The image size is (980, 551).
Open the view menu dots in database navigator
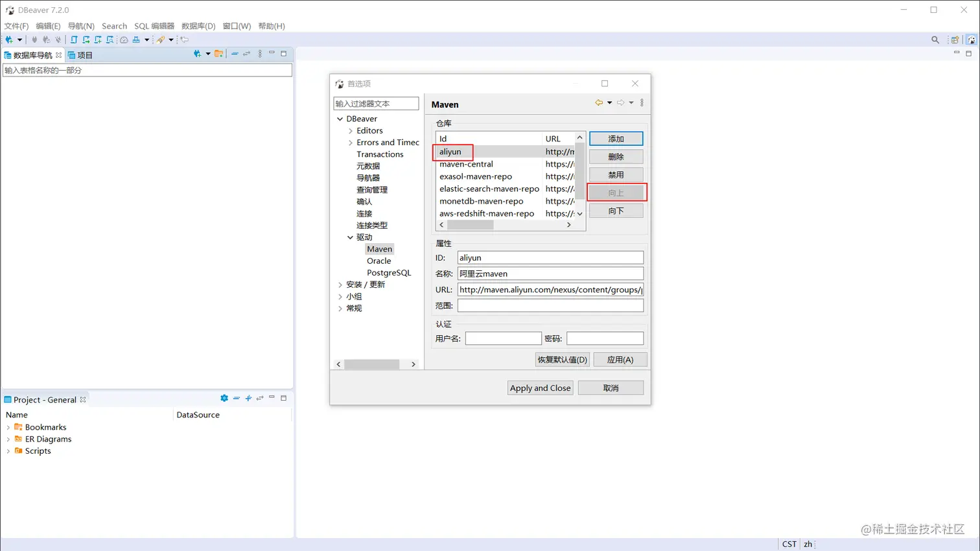[x=260, y=54]
